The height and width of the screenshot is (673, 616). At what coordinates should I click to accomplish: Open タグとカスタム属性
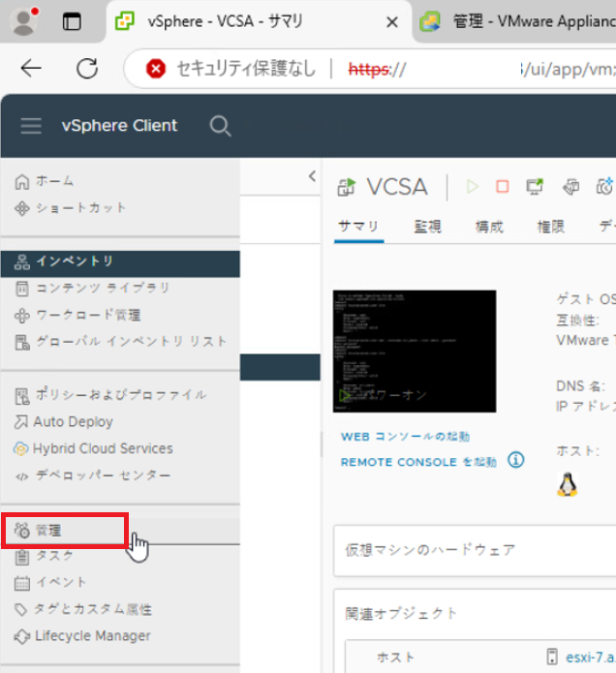(x=93, y=609)
